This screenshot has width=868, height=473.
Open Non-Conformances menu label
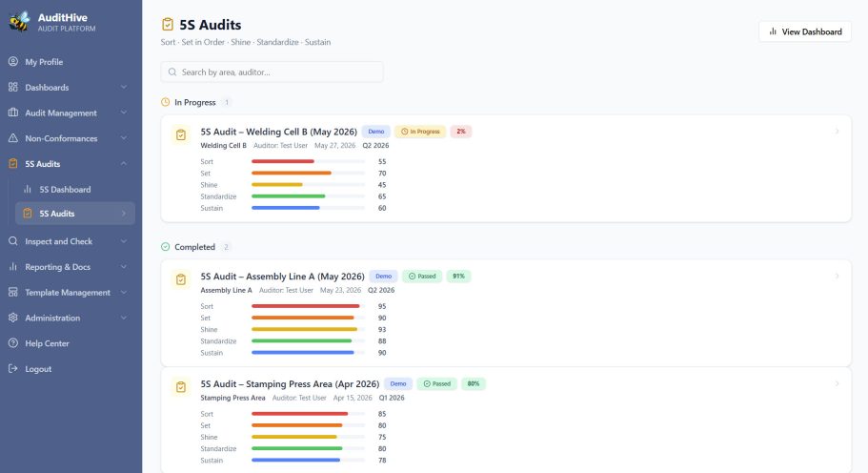(61, 138)
